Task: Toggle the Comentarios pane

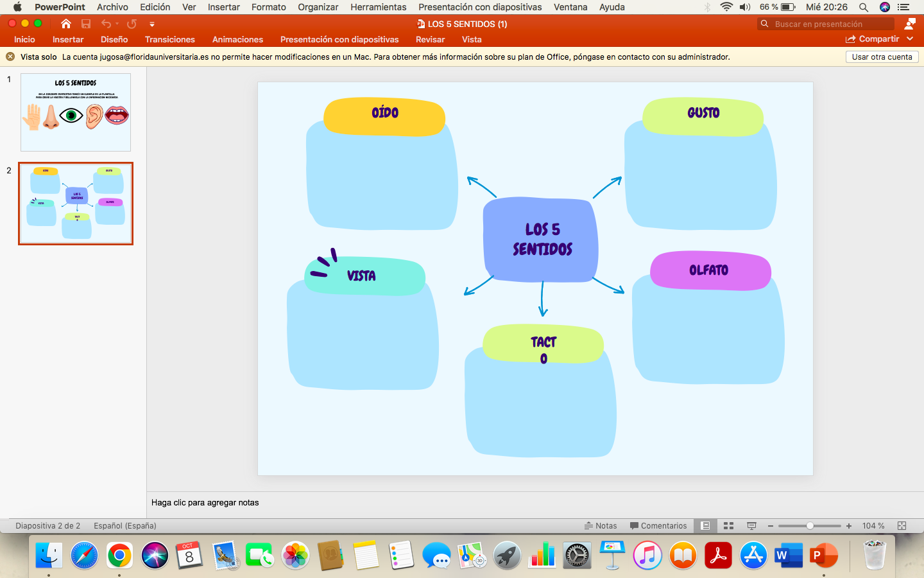Action: [x=658, y=525]
